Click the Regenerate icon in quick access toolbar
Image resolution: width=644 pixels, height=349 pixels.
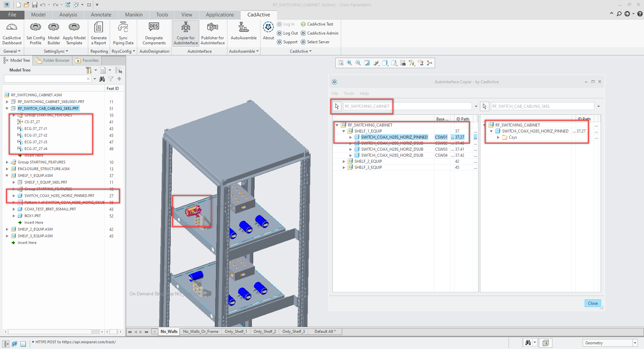click(68, 5)
